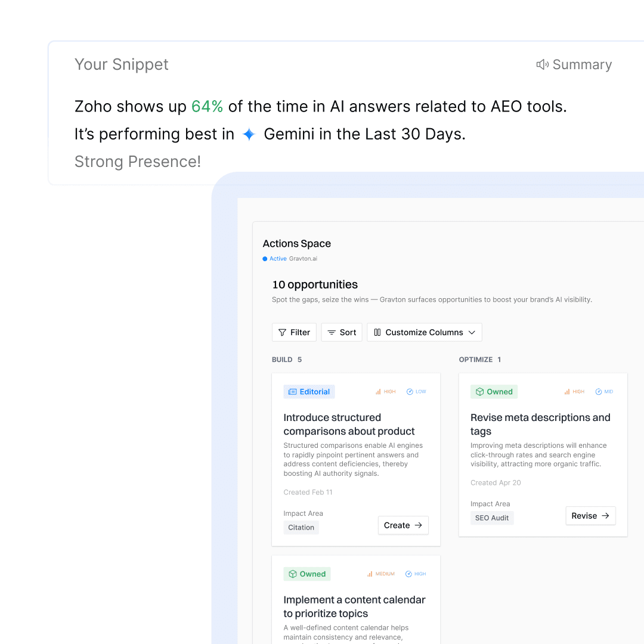
Task: Click the Gravton.ai workspace name
Action: click(303, 259)
